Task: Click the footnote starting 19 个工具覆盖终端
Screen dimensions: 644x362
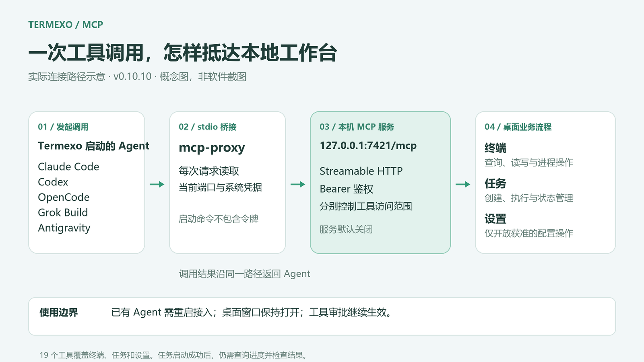Action: click(x=173, y=355)
